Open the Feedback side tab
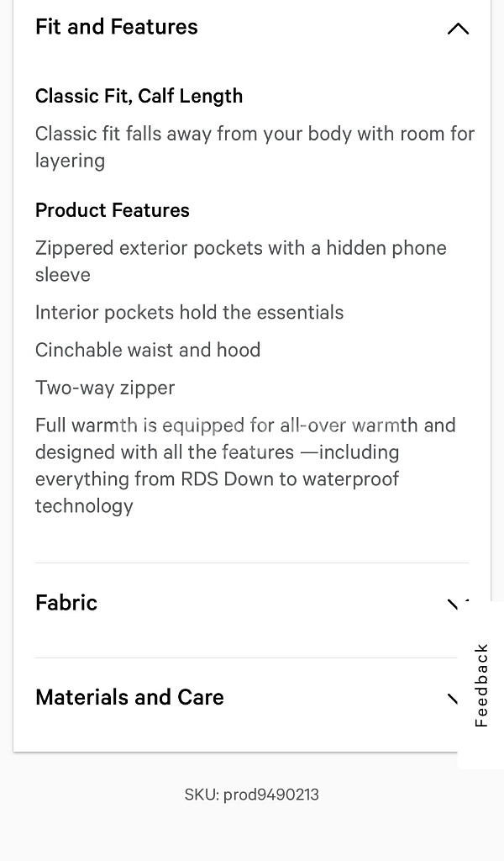 point(480,684)
